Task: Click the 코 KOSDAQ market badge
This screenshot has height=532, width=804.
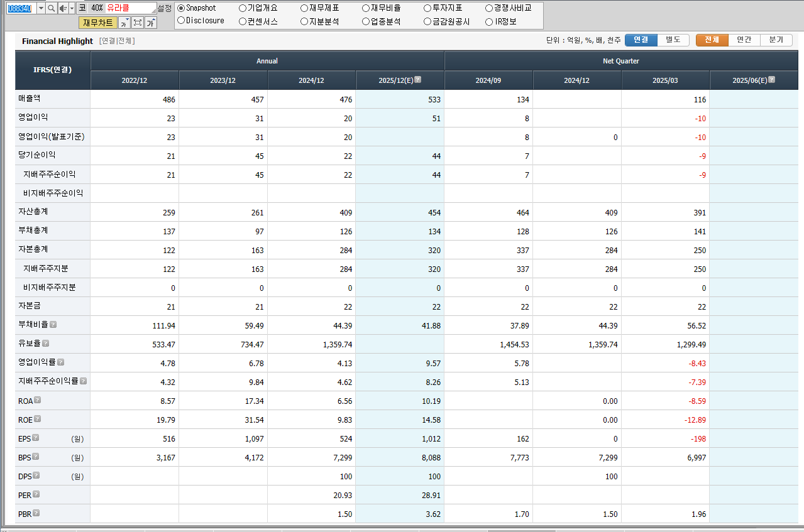Action: point(82,8)
